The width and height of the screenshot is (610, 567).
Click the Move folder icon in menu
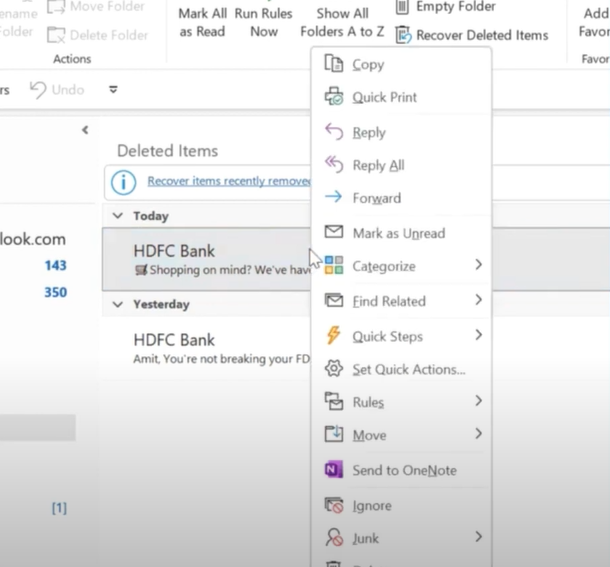tap(334, 434)
